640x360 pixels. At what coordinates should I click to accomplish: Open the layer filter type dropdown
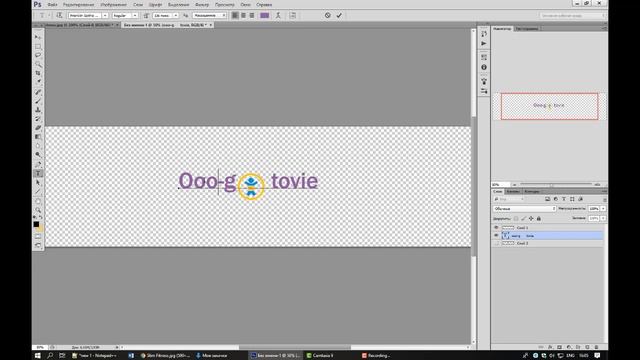tap(509, 199)
